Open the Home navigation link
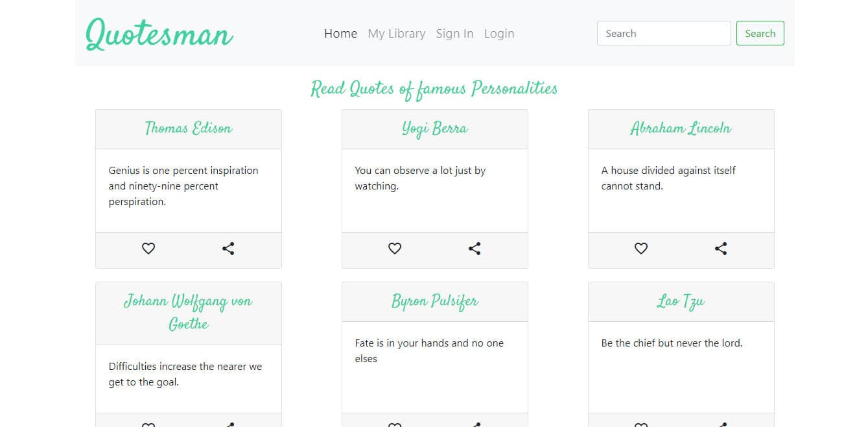Viewport: 868px width, 427px height. pos(340,34)
